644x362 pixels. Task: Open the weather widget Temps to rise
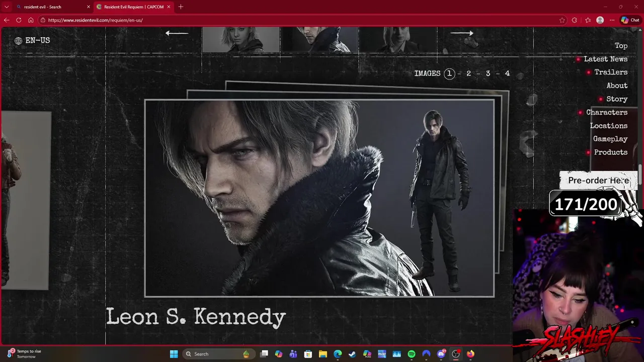pyautogui.click(x=24, y=354)
